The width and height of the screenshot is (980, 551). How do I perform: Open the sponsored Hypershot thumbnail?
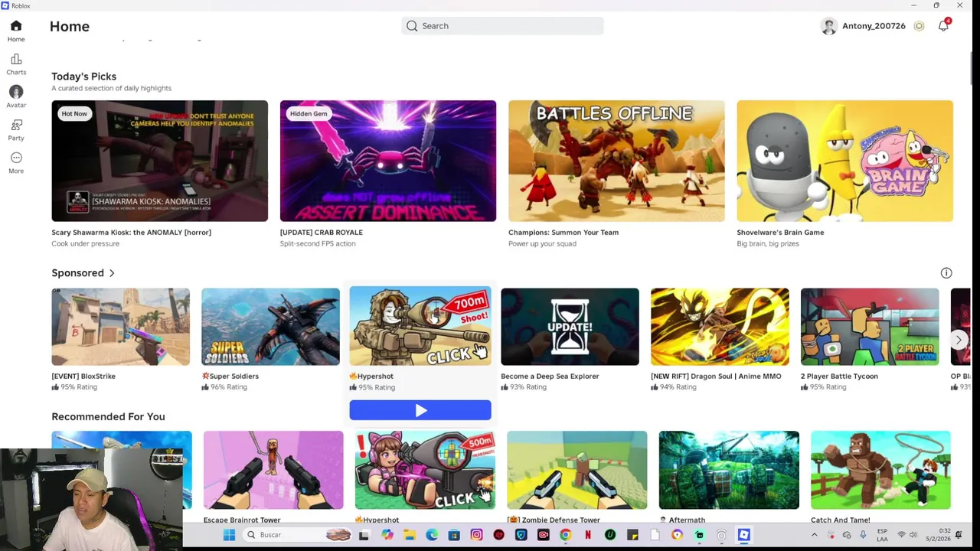pyautogui.click(x=420, y=327)
